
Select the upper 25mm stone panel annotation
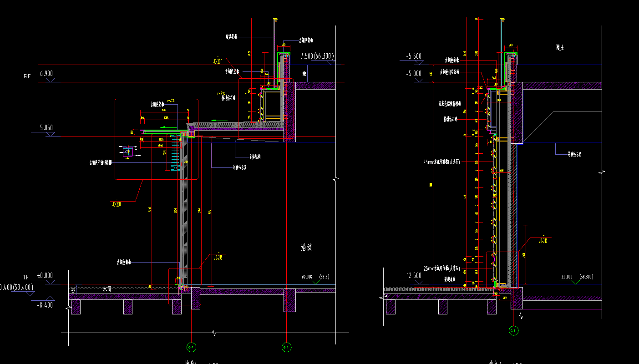click(x=441, y=162)
